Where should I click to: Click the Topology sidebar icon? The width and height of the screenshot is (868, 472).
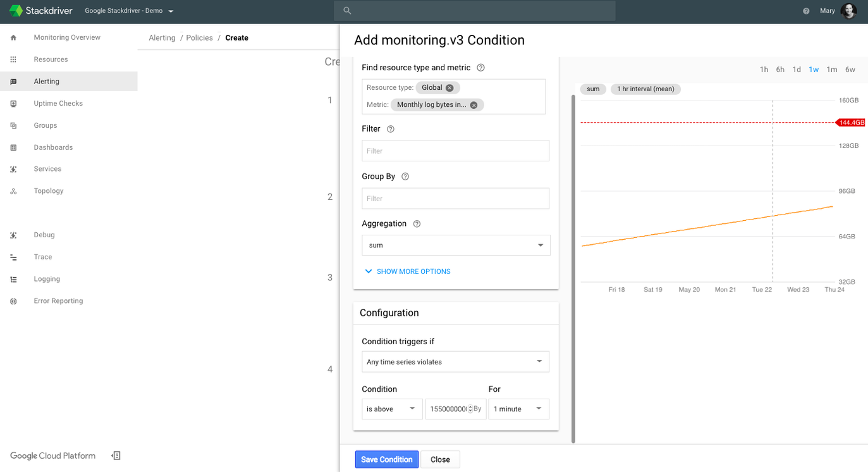[x=13, y=191]
